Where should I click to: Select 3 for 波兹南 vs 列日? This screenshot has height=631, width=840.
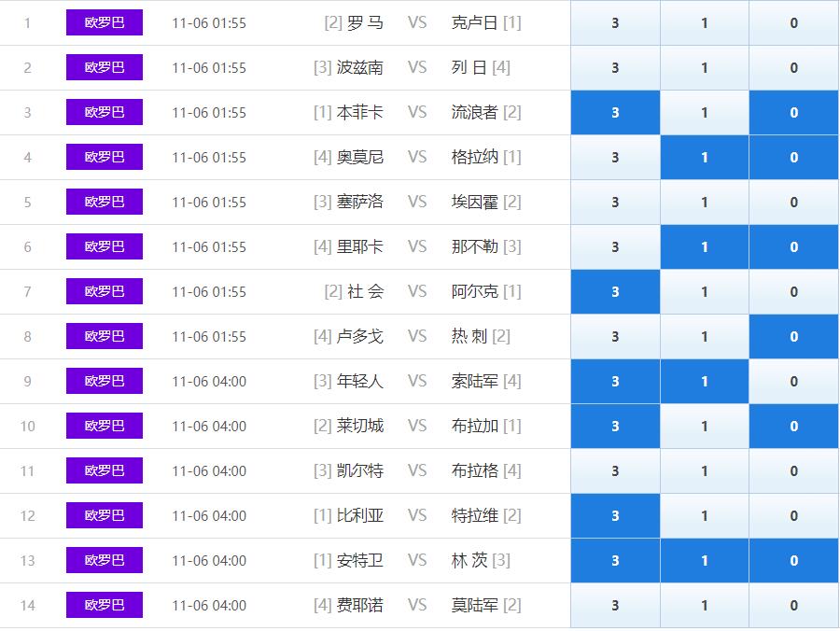click(615, 67)
